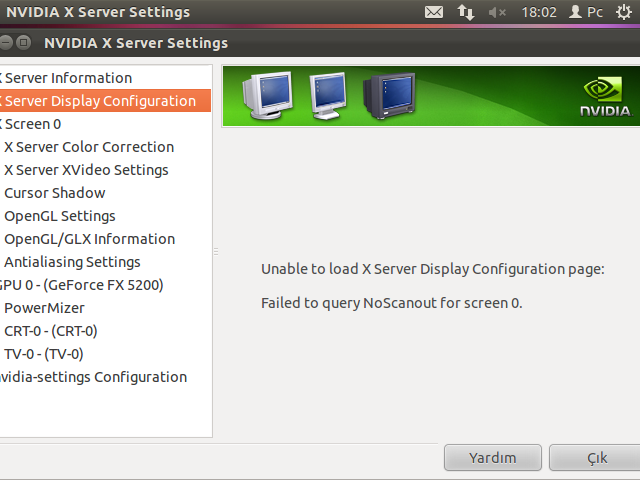Select X Server Information entry
Image resolution: width=640 pixels, height=480 pixels.
point(68,78)
